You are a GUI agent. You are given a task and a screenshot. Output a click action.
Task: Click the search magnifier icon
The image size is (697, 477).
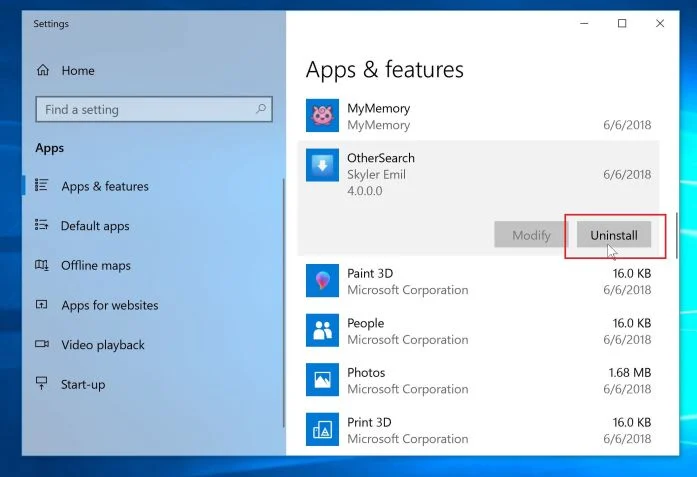[261, 108]
